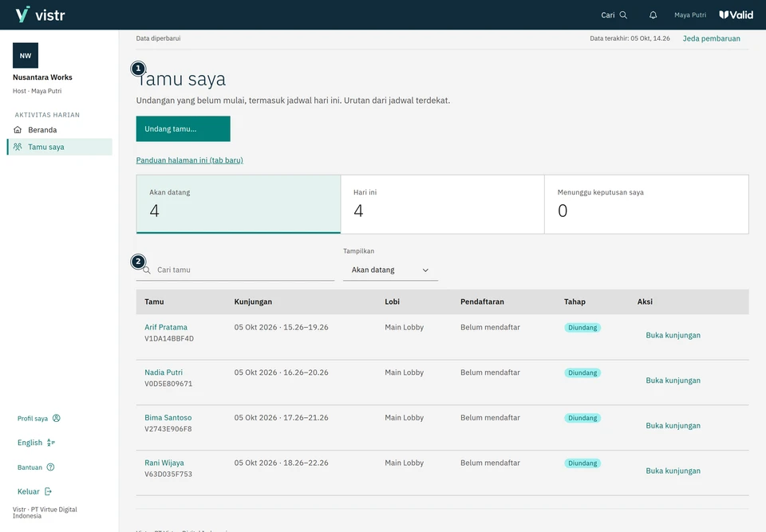Image resolution: width=766 pixels, height=532 pixels.
Task: Go to Beranda in the sidebar
Action: pyautogui.click(x=60, y=130)
